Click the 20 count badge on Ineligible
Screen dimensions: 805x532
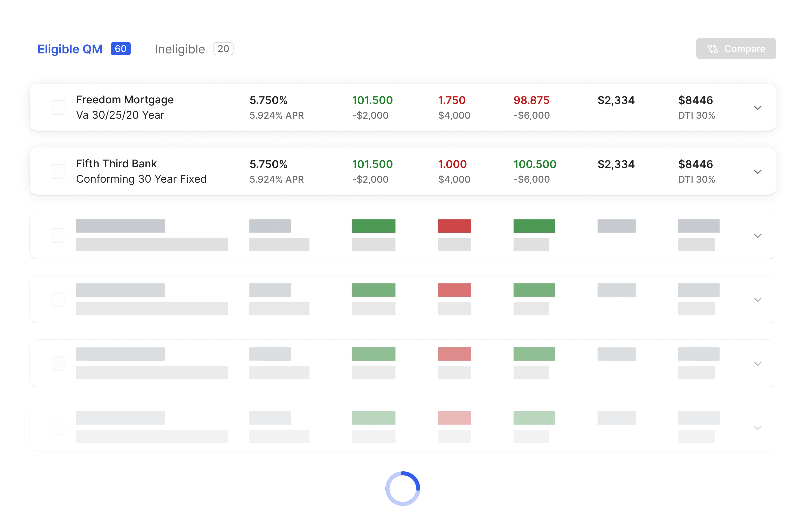coord(223,49)
